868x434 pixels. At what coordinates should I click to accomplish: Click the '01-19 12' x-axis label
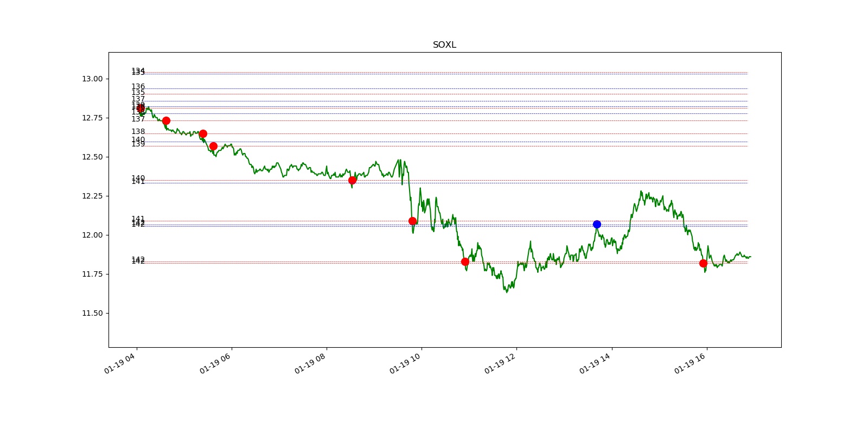(x=500, y=362)
